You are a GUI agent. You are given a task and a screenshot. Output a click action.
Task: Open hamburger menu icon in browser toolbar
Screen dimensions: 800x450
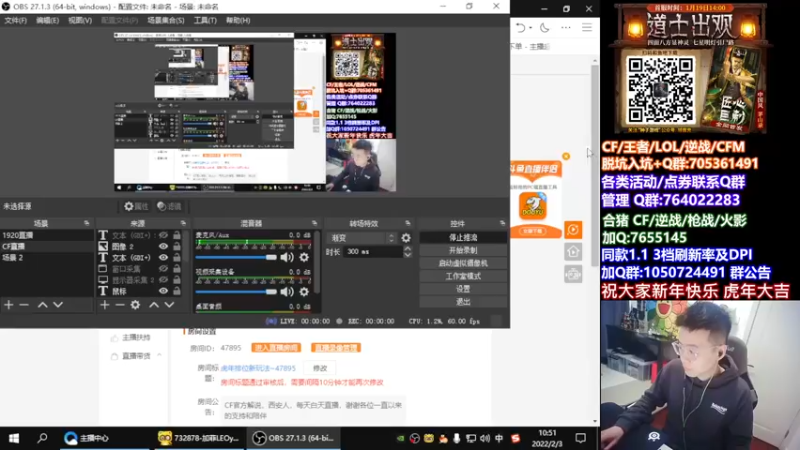(x=587, y=28)
